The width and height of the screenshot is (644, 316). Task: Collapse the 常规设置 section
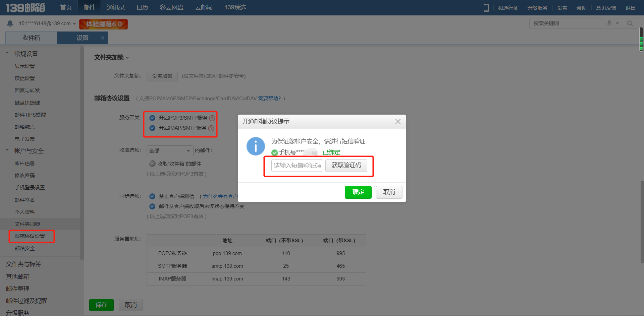point(7,53)
